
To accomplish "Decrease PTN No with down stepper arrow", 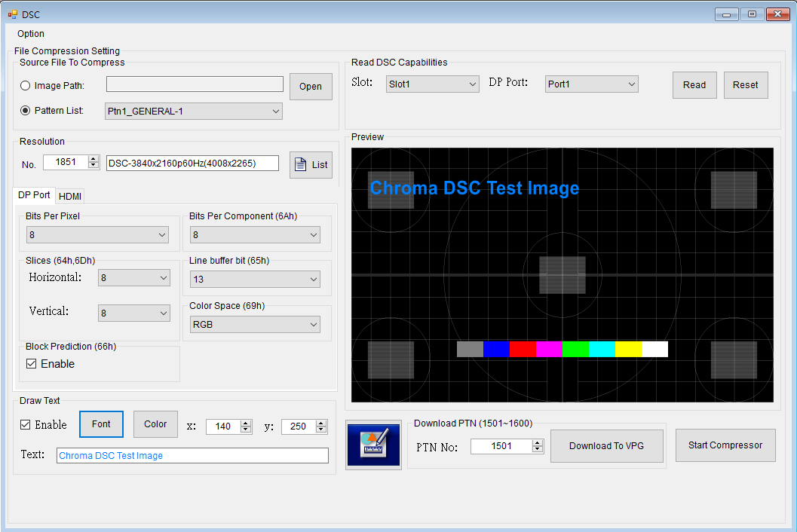I will [x=538, y=450].
